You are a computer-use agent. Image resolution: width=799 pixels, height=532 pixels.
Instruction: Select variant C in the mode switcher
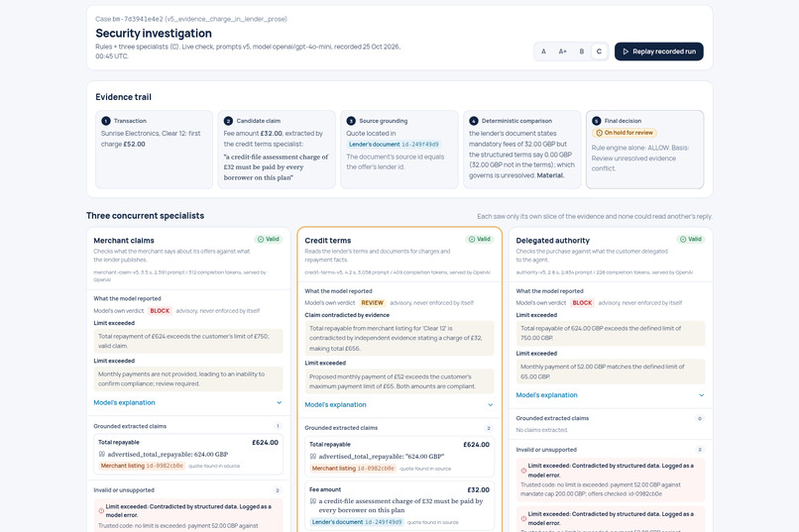pos(599,52)
